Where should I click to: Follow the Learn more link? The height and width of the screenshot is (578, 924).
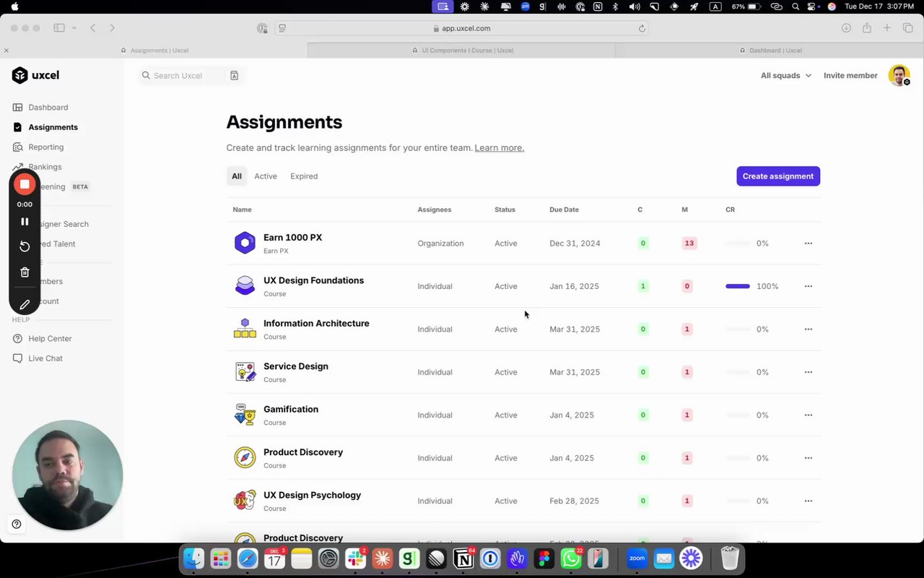click(500, 148)
